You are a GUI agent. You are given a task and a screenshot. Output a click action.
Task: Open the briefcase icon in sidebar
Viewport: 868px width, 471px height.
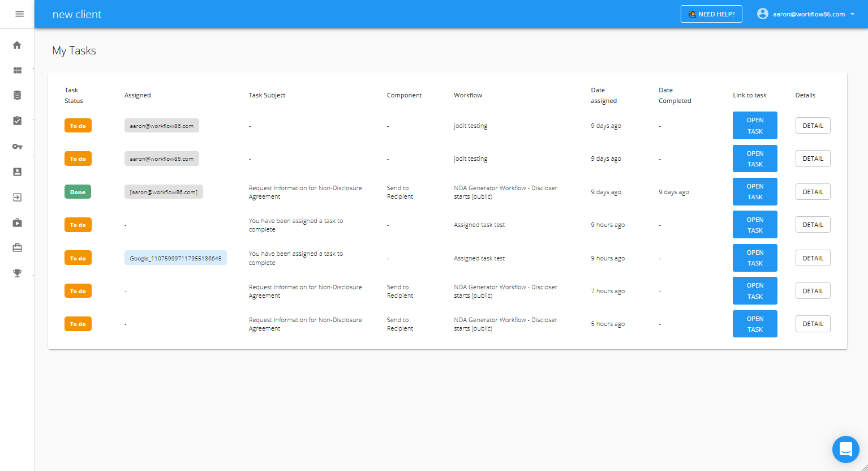[x=17, y=248]
